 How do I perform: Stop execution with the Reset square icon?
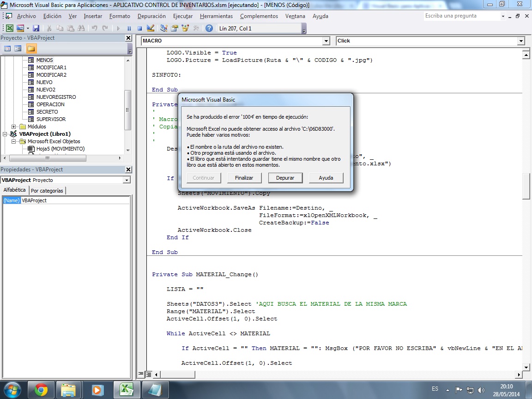point(139,29)
